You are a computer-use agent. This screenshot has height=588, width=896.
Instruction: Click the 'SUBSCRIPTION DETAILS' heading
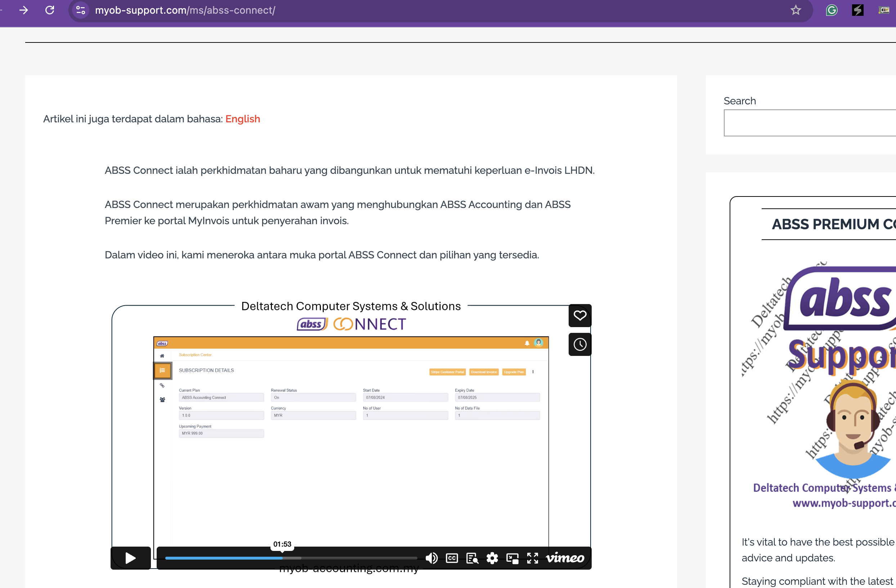pyautogui.click(x=206, y=370)
